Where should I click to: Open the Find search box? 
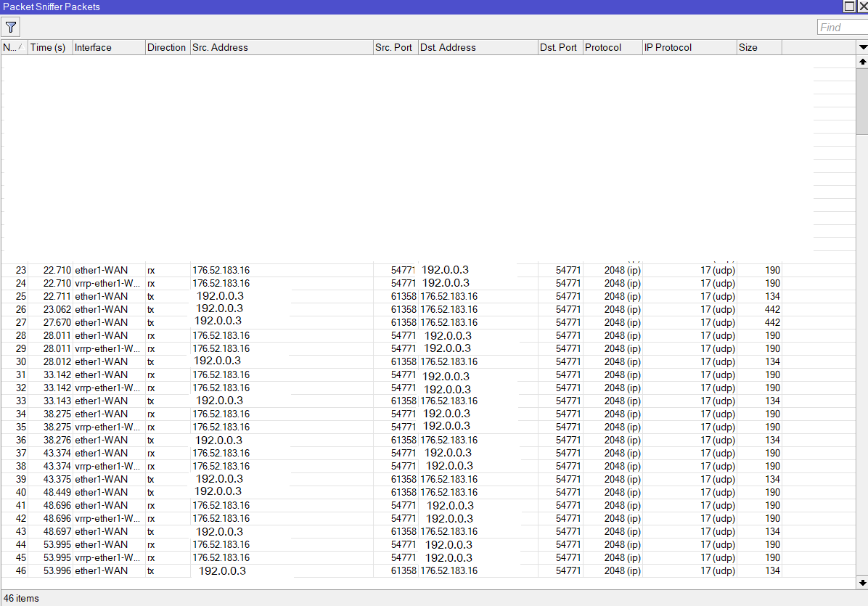coord(842,27)
